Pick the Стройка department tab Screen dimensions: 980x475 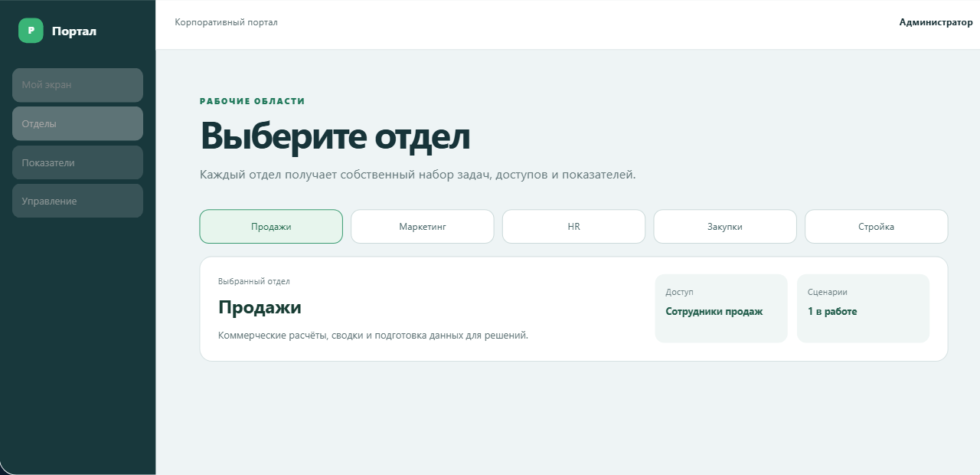[877, 227]
